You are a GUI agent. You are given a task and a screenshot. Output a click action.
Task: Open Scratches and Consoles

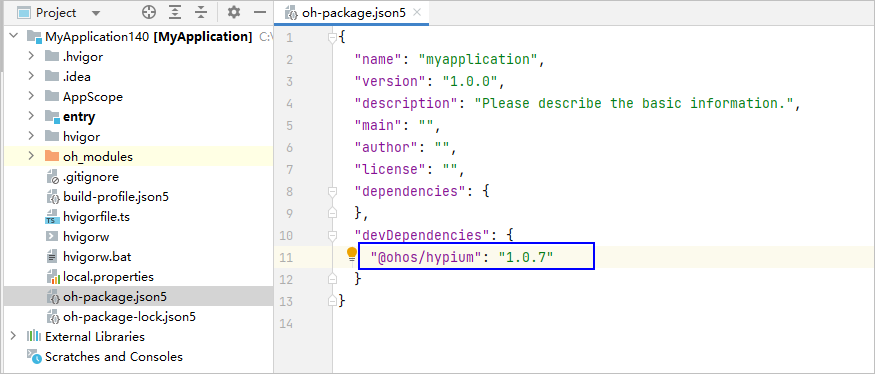click(x=114, y=356)
